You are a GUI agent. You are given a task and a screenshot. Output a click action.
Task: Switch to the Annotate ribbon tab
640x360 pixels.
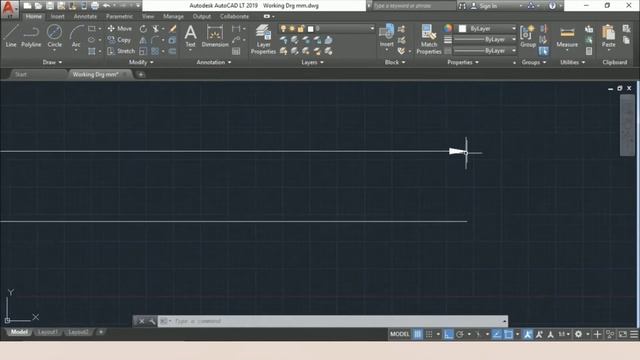[x=85, y=16]
